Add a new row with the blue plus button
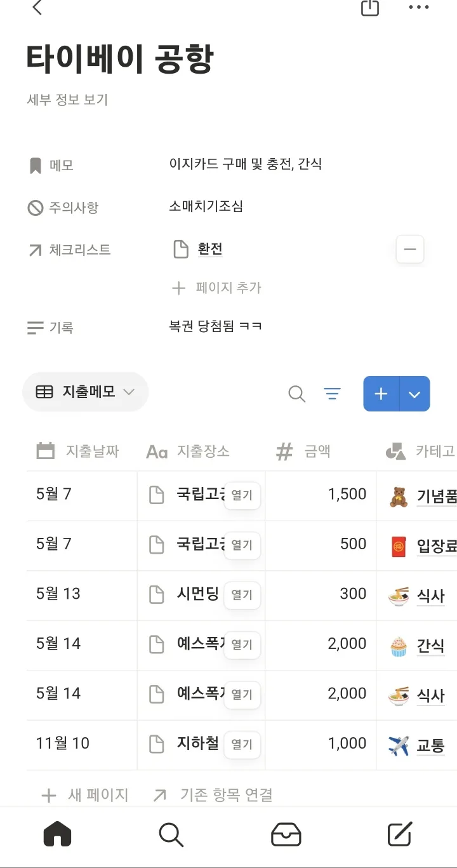457x868 pixels. coord(381,394)
